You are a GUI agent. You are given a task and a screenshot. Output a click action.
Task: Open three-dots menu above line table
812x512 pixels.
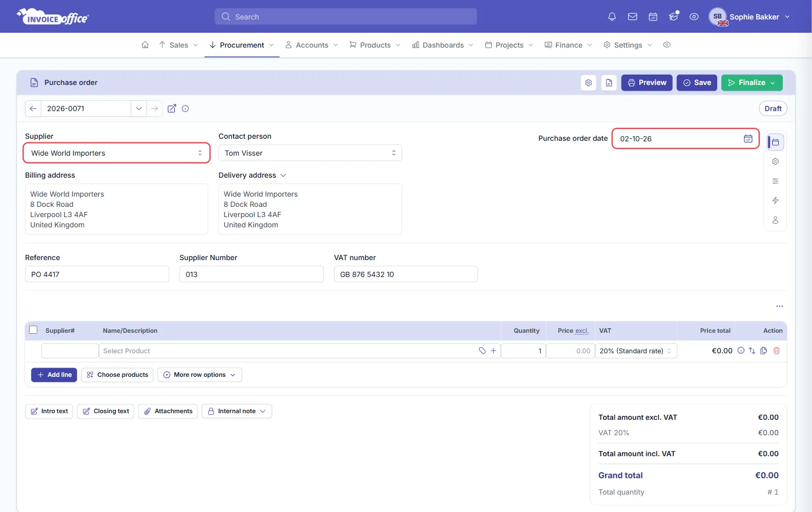click(780, 306)
